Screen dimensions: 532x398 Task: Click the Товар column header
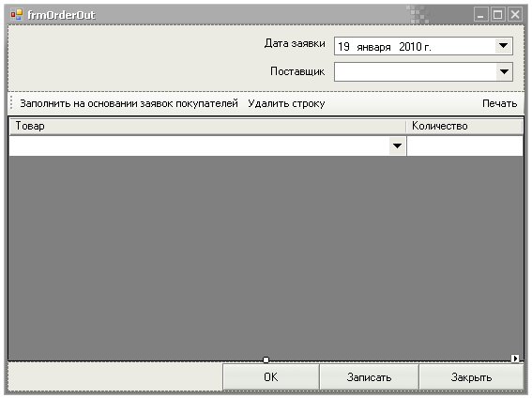[x=207, y=126]
